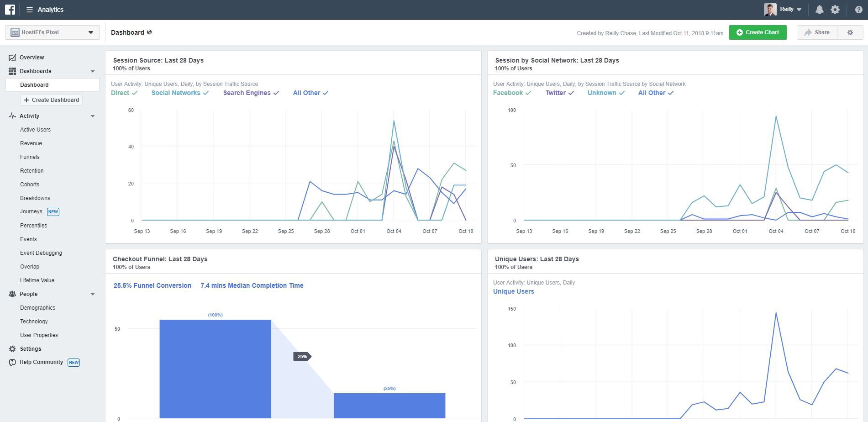Open Demographics under People
This screenshot has width=868, height=422.
pos(37,308)
